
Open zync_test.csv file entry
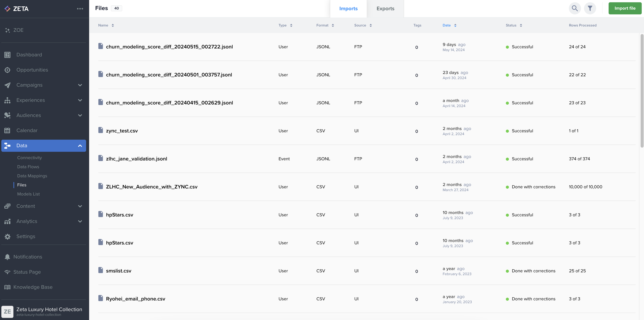[122, 131]
